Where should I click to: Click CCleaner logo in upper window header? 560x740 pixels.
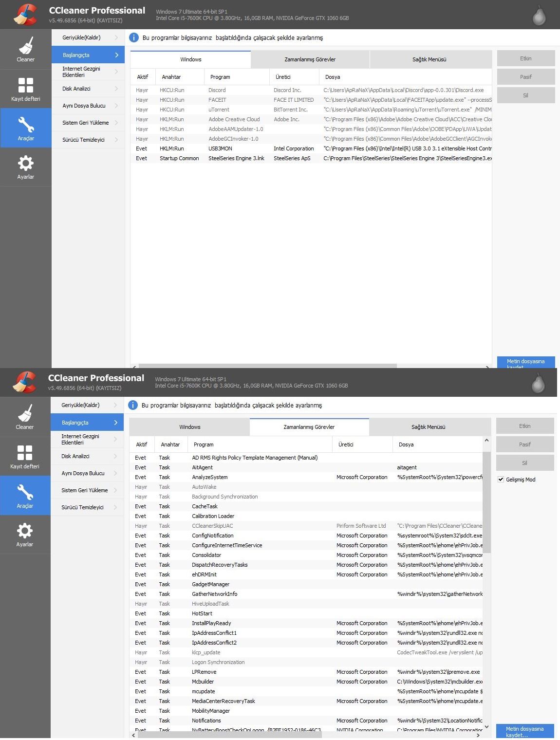tap(25, 14)
